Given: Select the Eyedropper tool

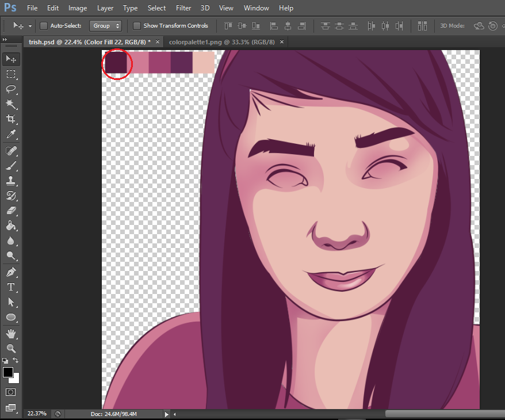Looking at the screenshot, I should point(11,135).
